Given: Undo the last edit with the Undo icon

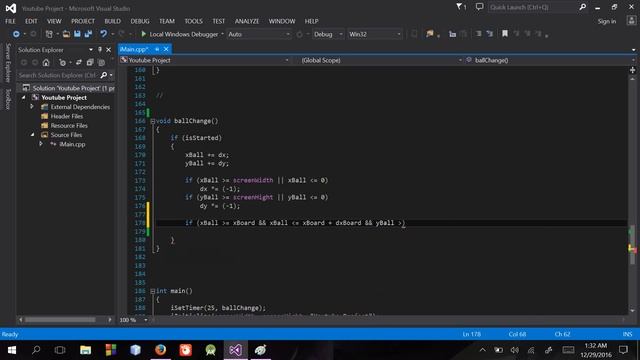Looking at the screenshot, I should [103, 34].
